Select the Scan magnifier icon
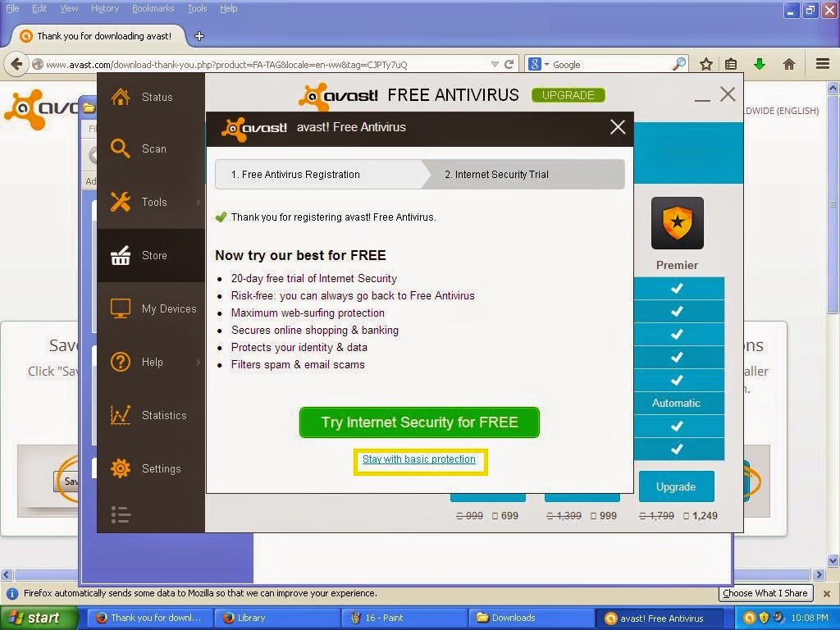 (121, 148)
